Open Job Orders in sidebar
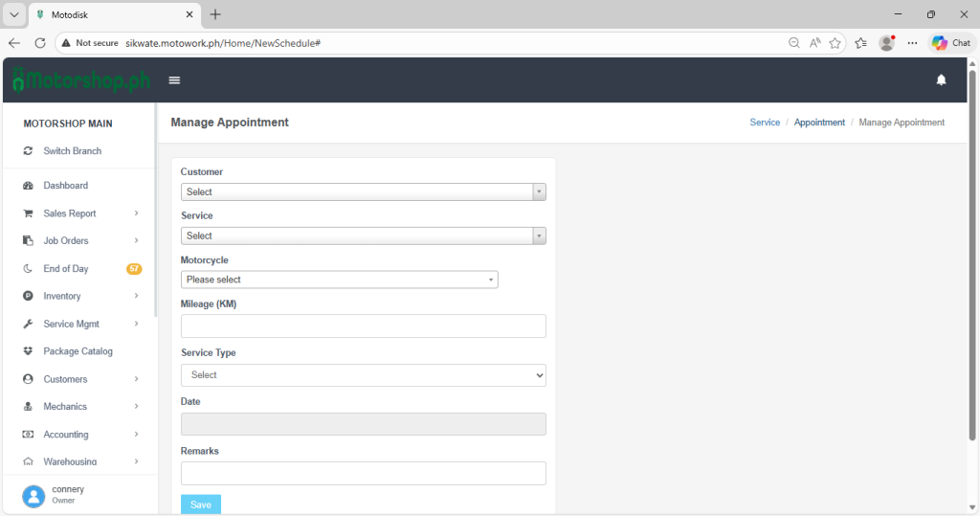 (66, 241)
